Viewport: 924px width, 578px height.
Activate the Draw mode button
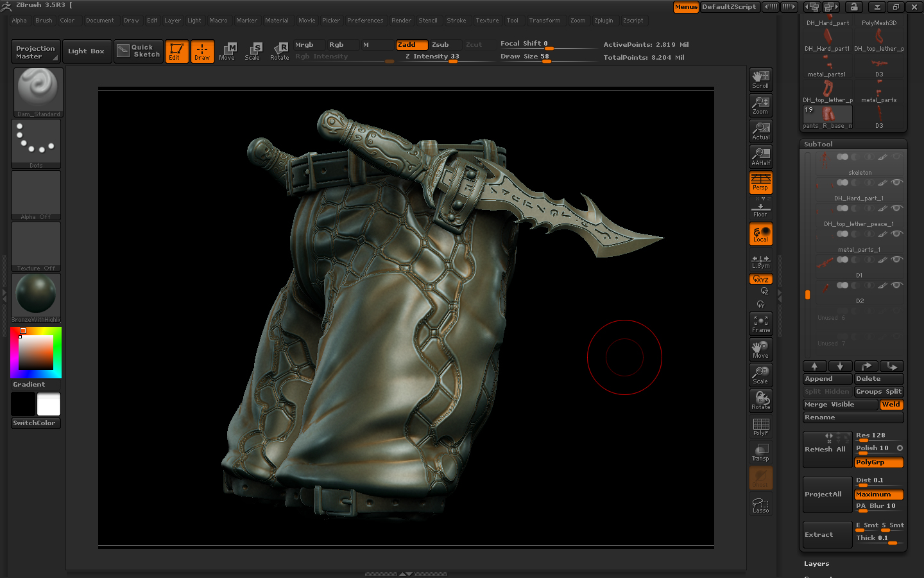pos(202,51)
